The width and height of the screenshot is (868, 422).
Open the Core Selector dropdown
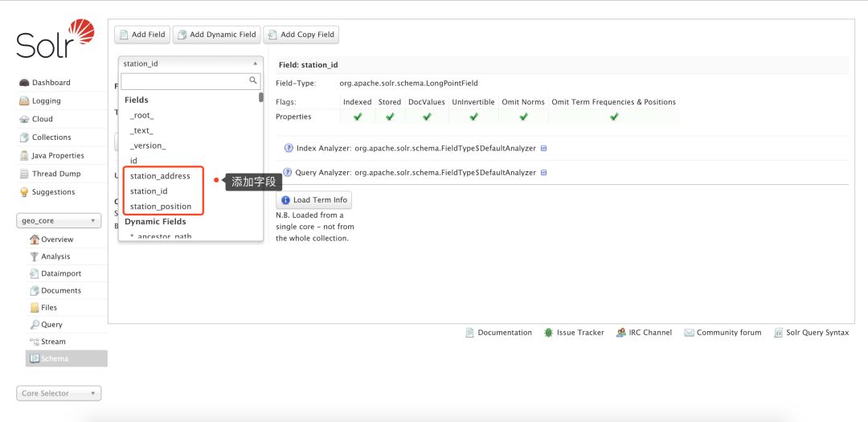coord(59,393)
